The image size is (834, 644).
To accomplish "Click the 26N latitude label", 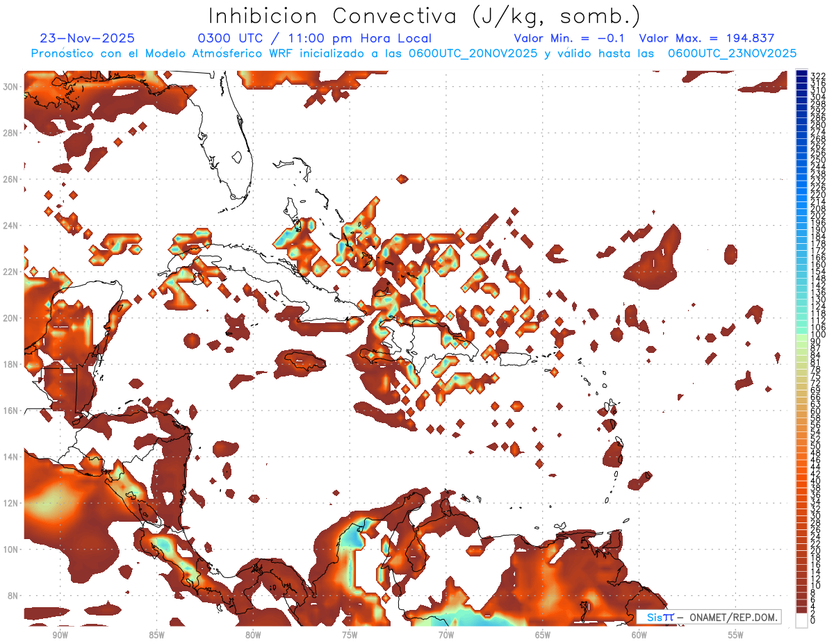I will click(x=12, y=179).
